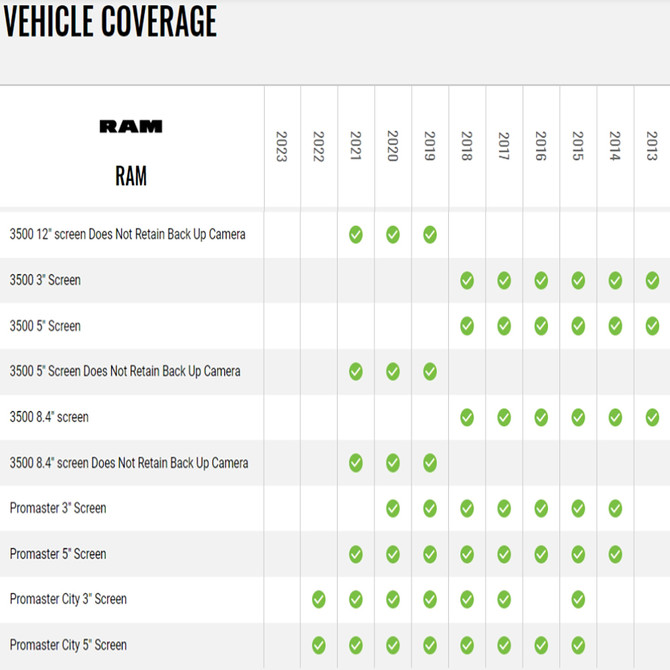Select the 2023 year column header
Image resolution: width=670 pixels, height=670 pixels.
(282, 146)
